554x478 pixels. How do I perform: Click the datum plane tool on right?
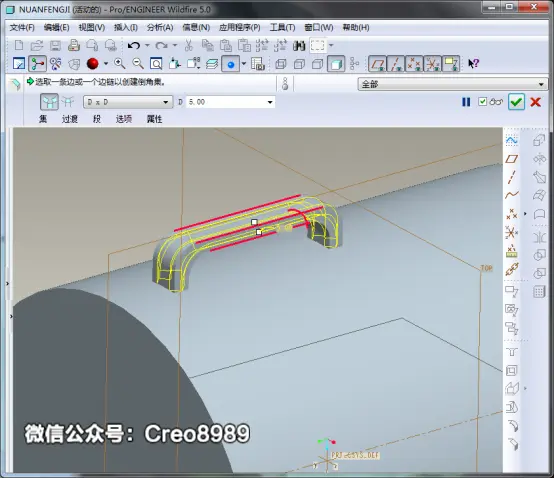pos(511,159)
